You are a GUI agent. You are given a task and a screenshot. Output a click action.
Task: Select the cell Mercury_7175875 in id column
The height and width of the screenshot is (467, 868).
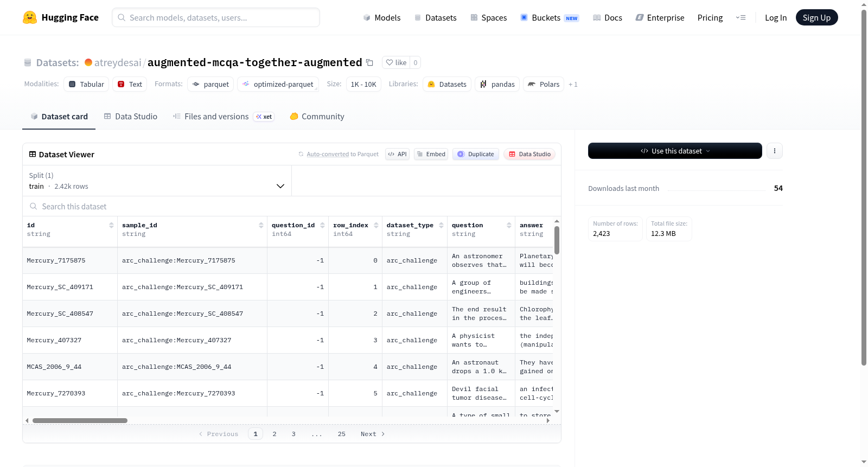[70, 260]
